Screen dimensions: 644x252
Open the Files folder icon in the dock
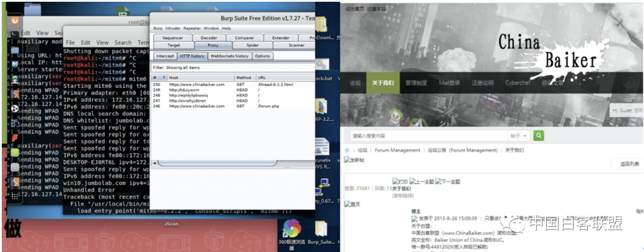(14, 50)
